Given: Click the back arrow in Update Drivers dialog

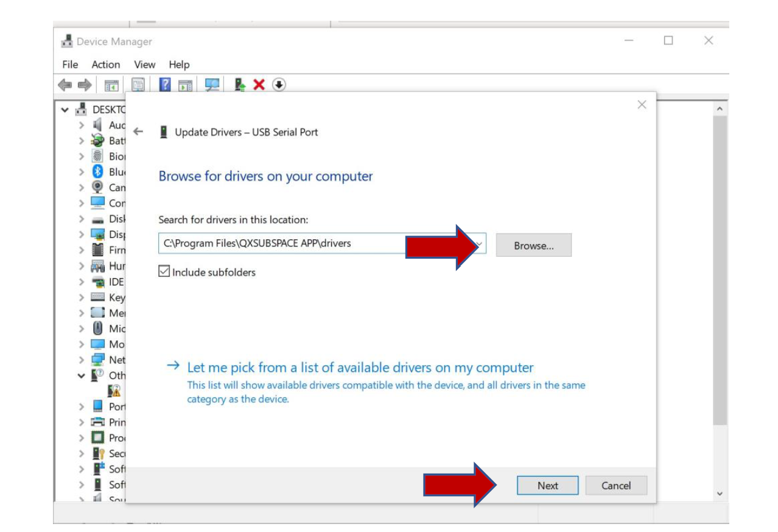Looking at the screenshot, I should click(x=139, y=132).
